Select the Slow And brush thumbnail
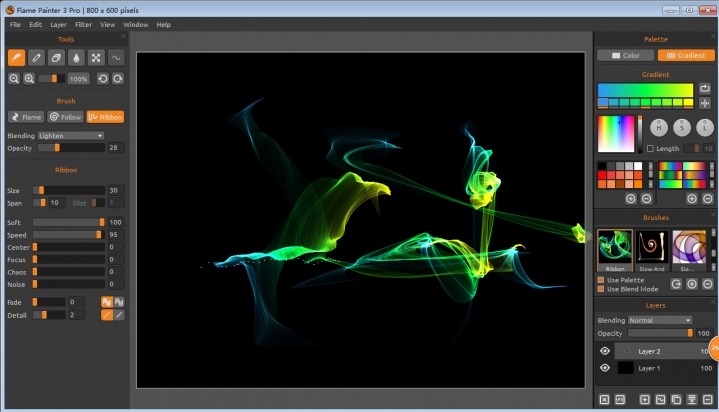This screenshot has height=412, width=719. (653, 250)
